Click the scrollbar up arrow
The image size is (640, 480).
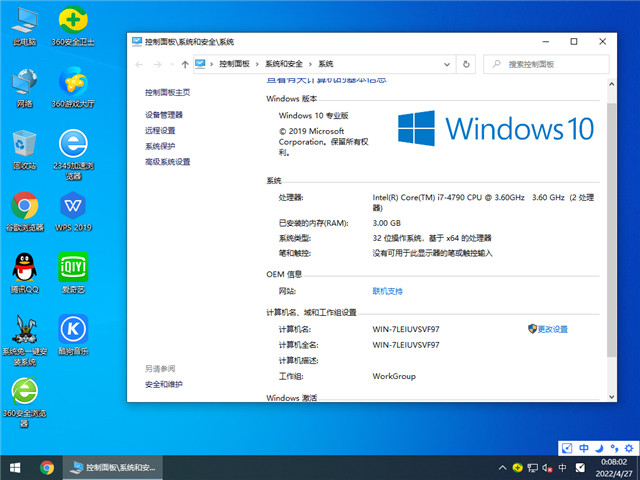611,84
